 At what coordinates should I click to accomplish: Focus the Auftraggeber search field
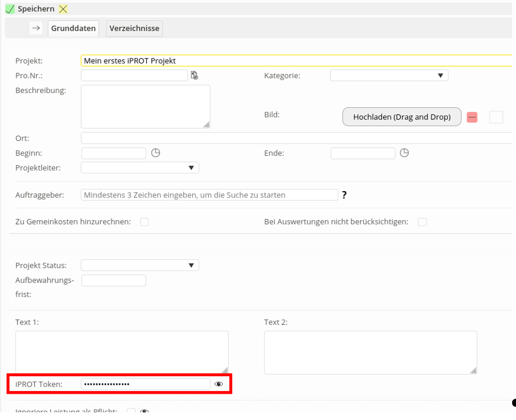click(x=209, y=195)
